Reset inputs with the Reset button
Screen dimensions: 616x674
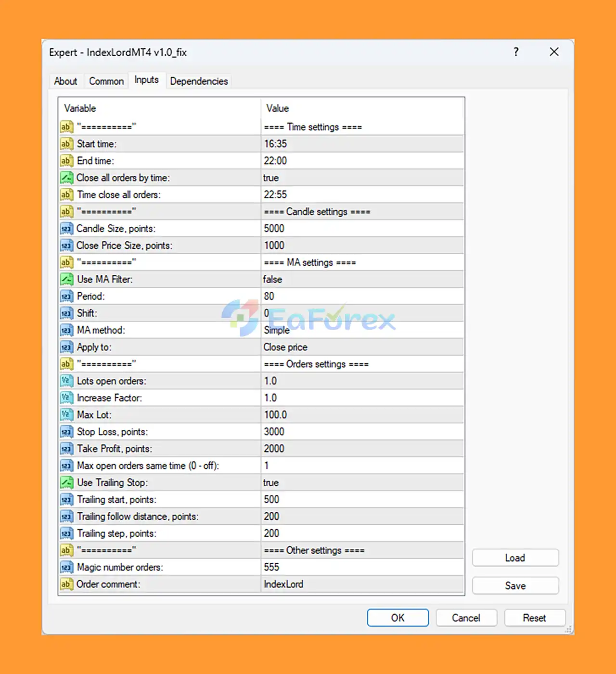(x=534, y=618)
